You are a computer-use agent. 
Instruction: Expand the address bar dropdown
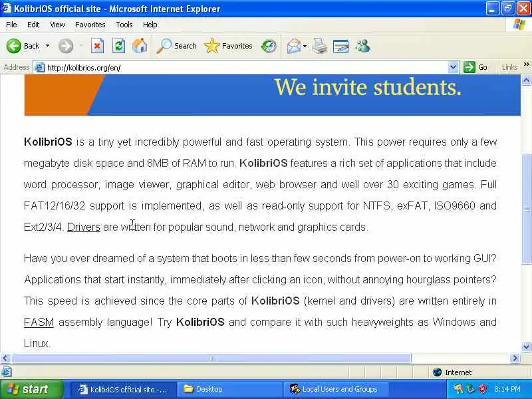pyautogui.click(x=453, y=67)
